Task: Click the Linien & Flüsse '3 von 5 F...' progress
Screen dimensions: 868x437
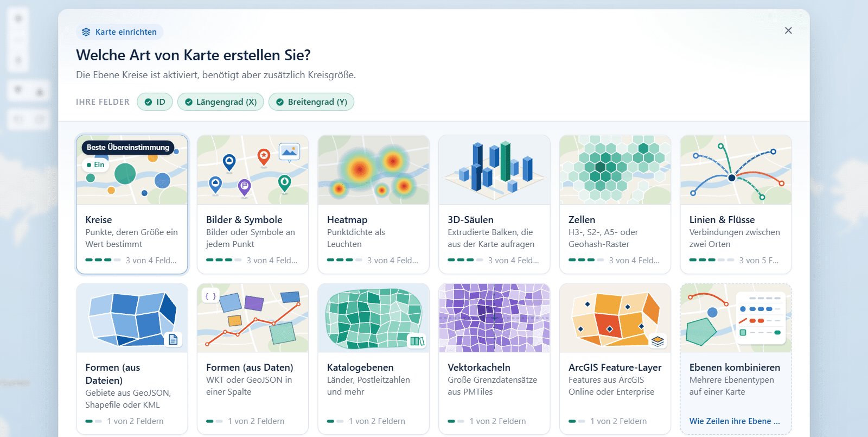Action: (734, 261)
